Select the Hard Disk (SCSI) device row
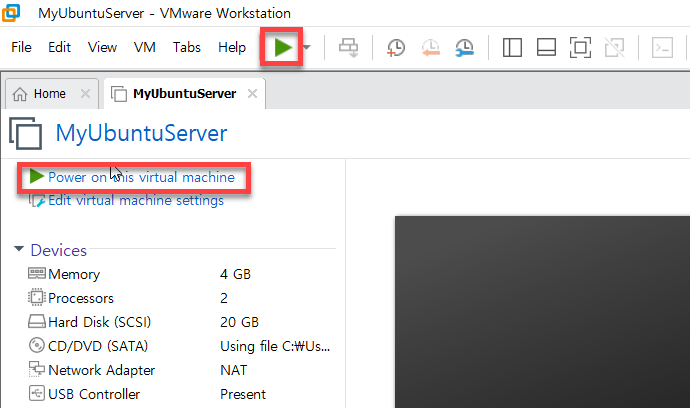690x408 pixels. click(180, 322)
